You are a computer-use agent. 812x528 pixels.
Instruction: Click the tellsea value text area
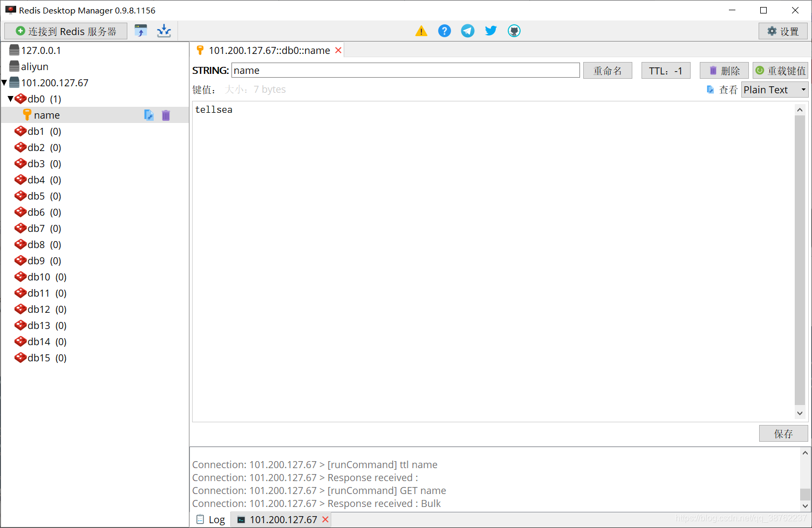click(493, 261)
